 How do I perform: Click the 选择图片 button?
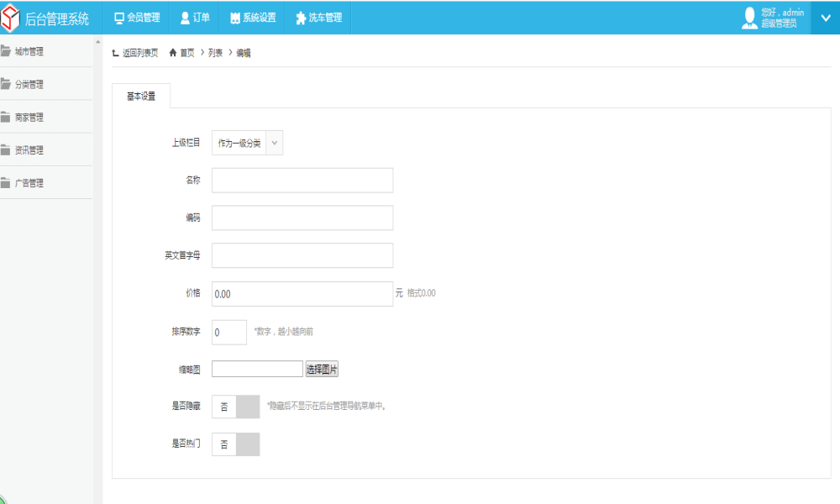pos(322,369)
